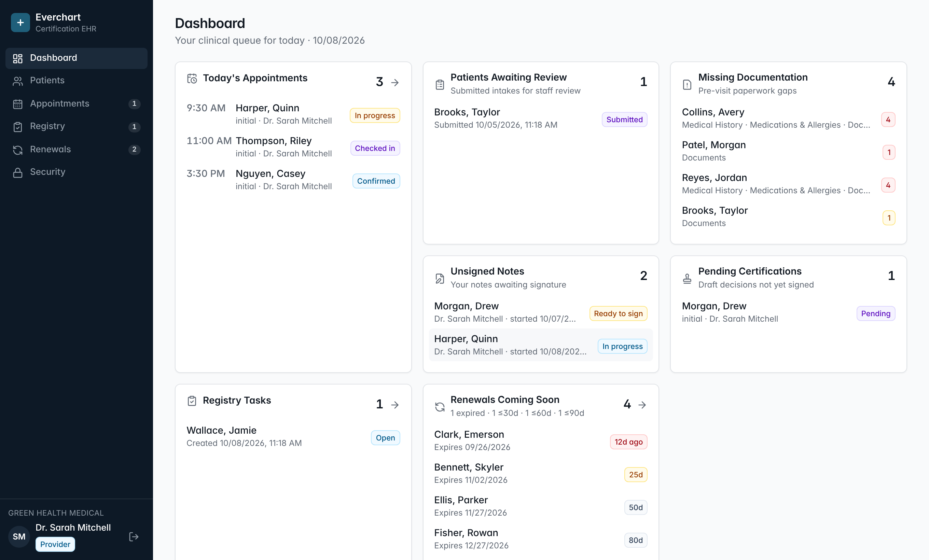Open the Appointments sidebar item
Image resolution: width=929 pixels, height=560 pixels.
tap(77, 103)
